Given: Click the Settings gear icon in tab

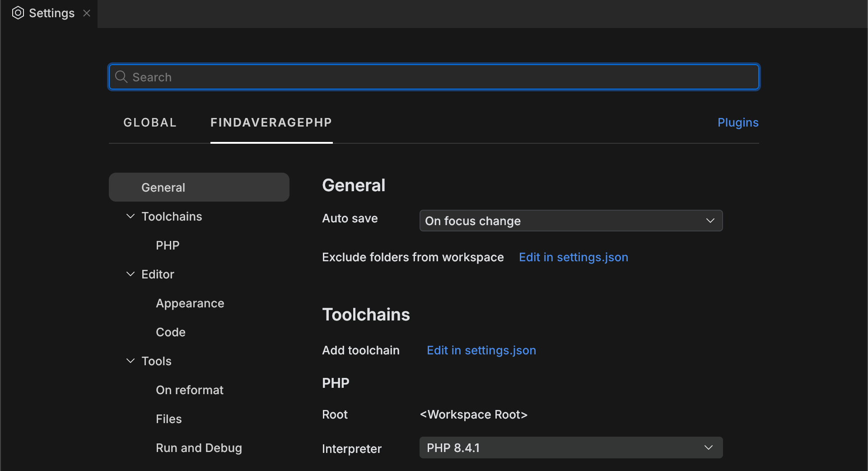Looking at the screenshot, I should 18,13.
